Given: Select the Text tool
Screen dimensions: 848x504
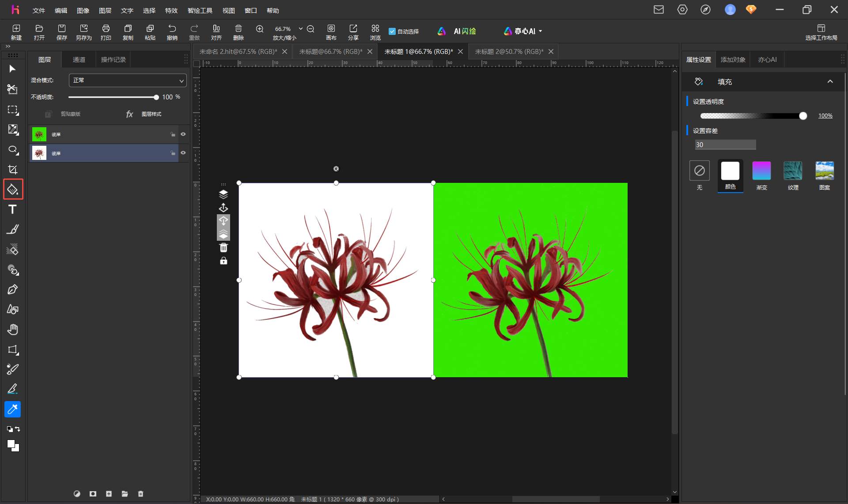Looking at the screenshot, I should [x=12, y=209].
